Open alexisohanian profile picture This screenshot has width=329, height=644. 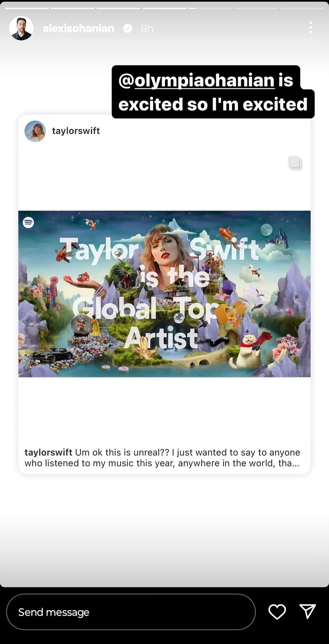click(21, 28)
